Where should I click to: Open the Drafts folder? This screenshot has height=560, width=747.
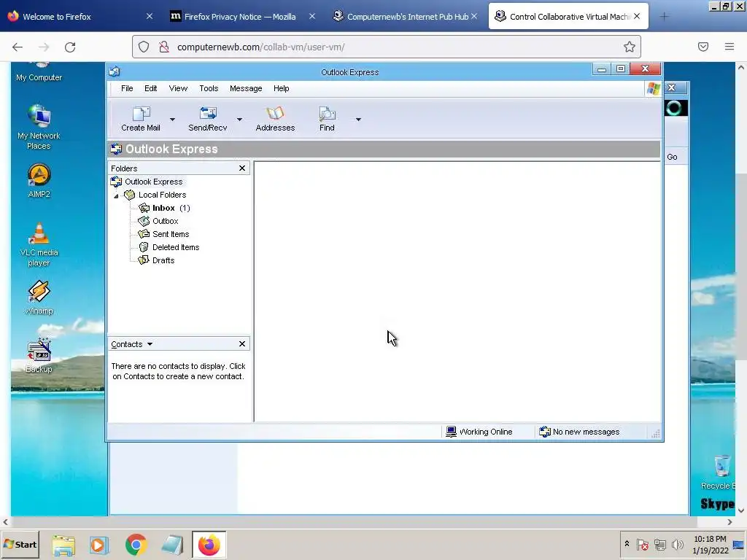point(163,260)
